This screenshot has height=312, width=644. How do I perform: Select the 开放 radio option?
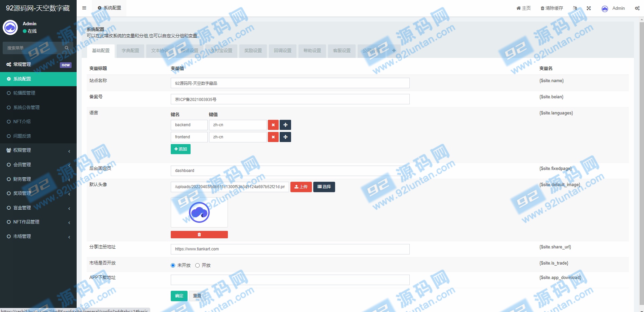pyautogui.click(x=197, y=265)
